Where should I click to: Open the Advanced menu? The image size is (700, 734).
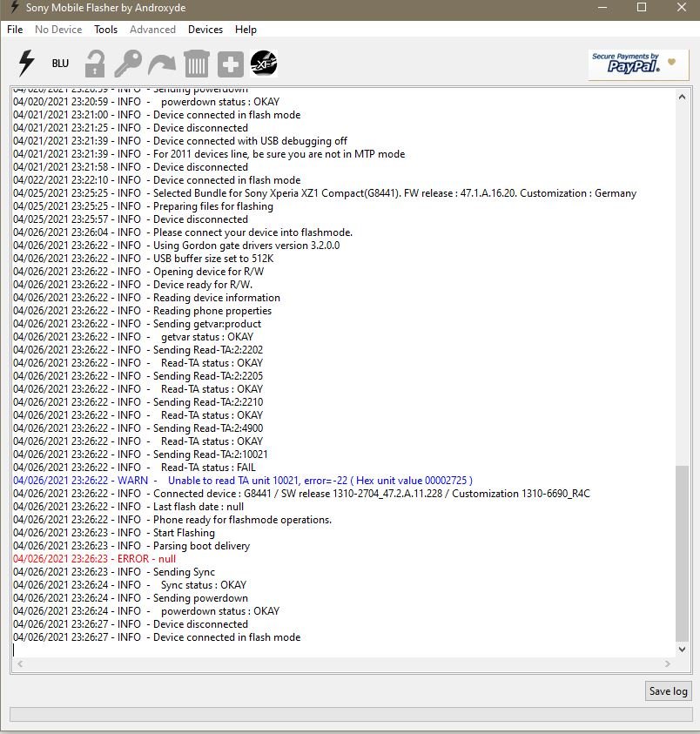(x=152, y=30)
